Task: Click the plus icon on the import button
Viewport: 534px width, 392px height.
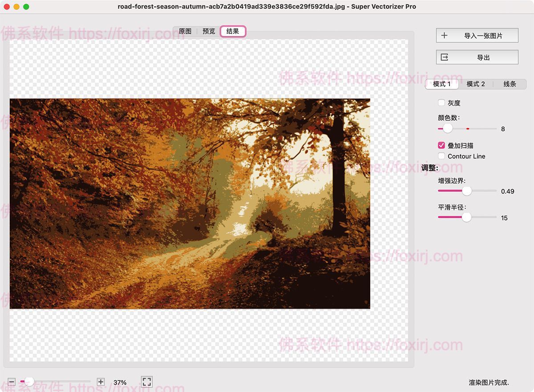Action: [x=444, y=35]
